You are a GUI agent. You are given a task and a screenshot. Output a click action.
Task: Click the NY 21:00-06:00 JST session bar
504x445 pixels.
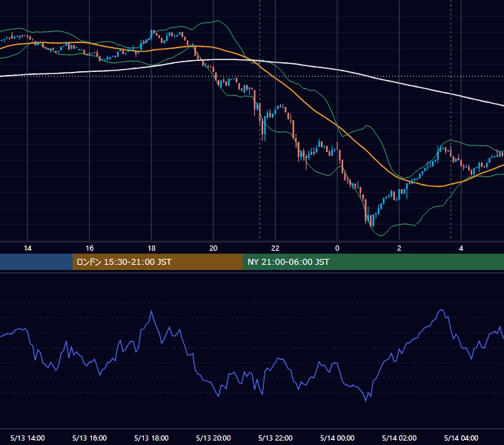(373, 262)
